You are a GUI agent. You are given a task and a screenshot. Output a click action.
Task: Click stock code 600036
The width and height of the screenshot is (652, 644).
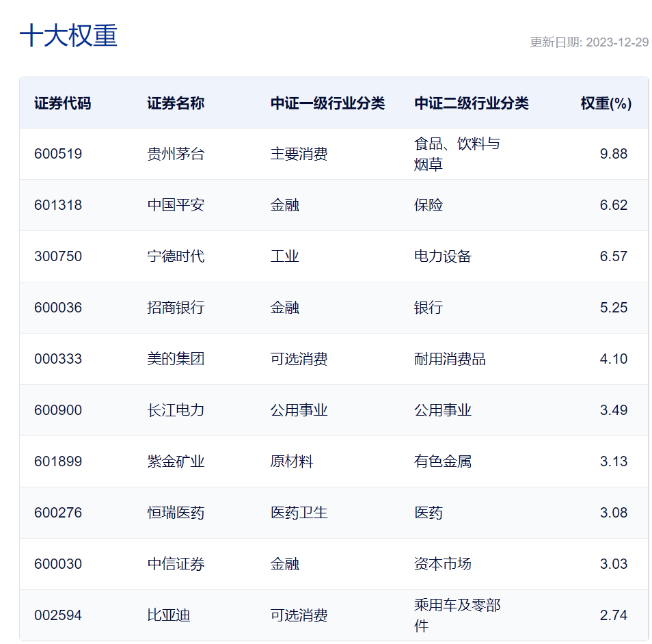58,308
